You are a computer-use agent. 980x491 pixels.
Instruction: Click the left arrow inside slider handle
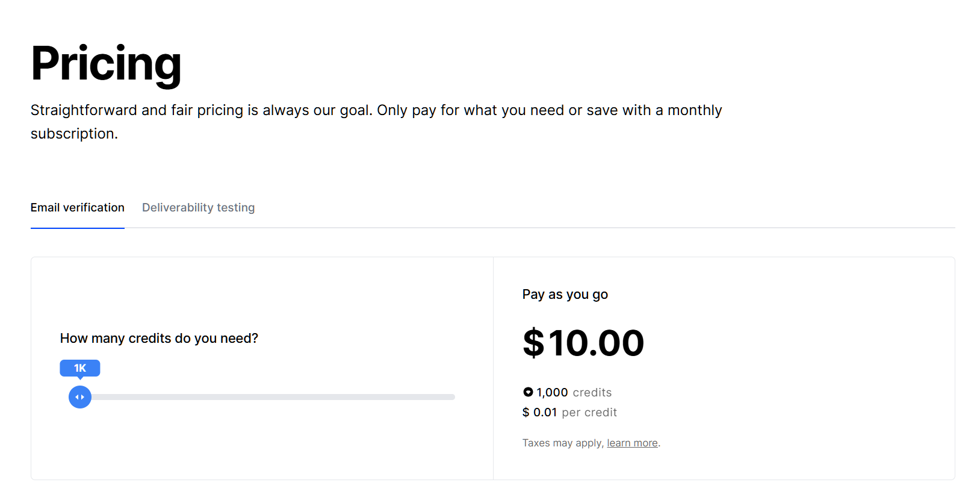coord(76,397)
